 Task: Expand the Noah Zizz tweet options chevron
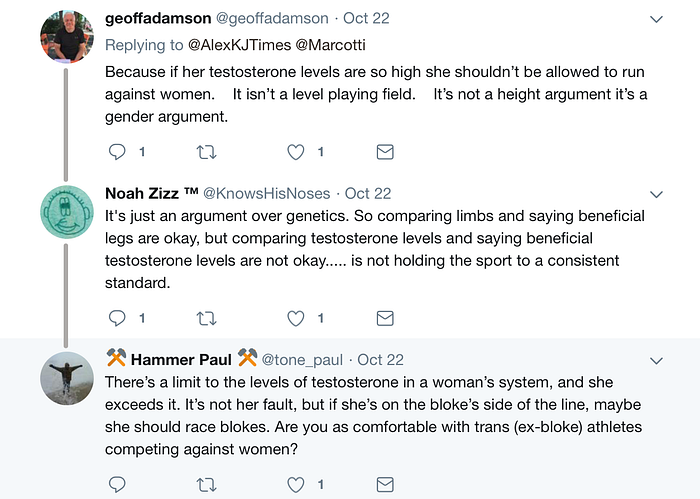(x=656, y=194)
